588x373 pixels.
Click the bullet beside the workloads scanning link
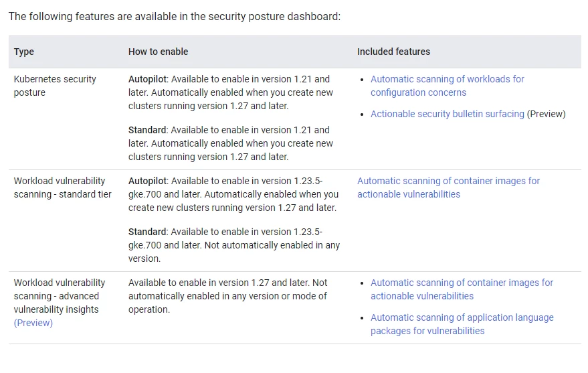pos(362,80)
